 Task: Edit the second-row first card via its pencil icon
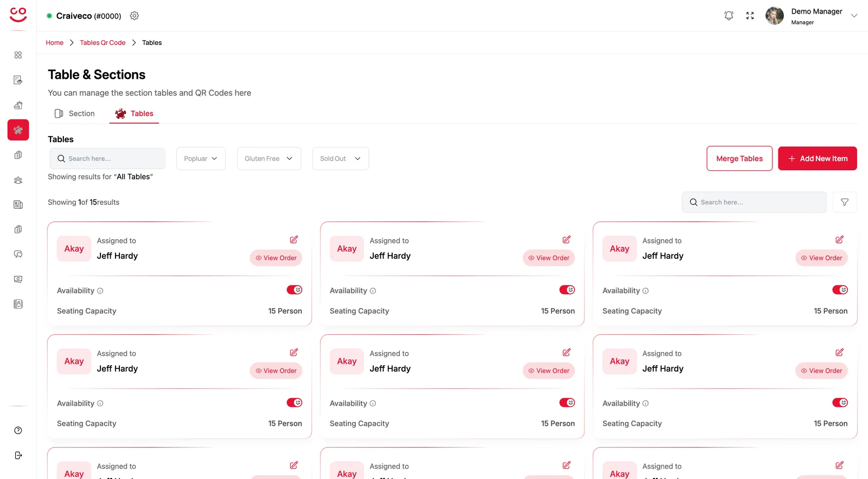tap(293, 353)
